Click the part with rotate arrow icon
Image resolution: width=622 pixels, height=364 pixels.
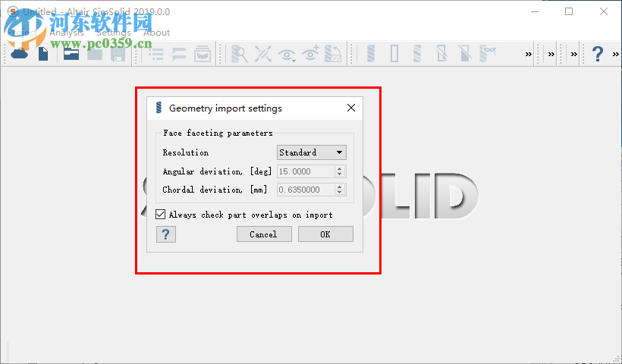coord(333,54)
